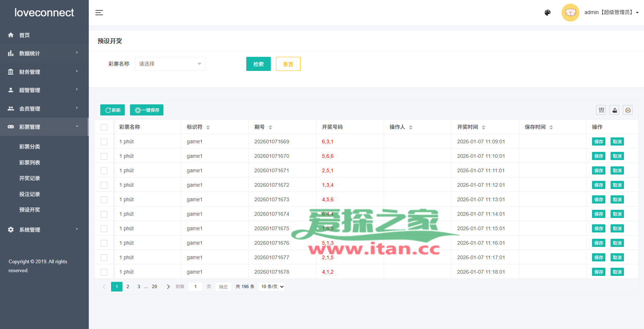This screenshot has width=644, height=329.
Task: Toggle the select-all header checkbox
Action: coord(104,127)
